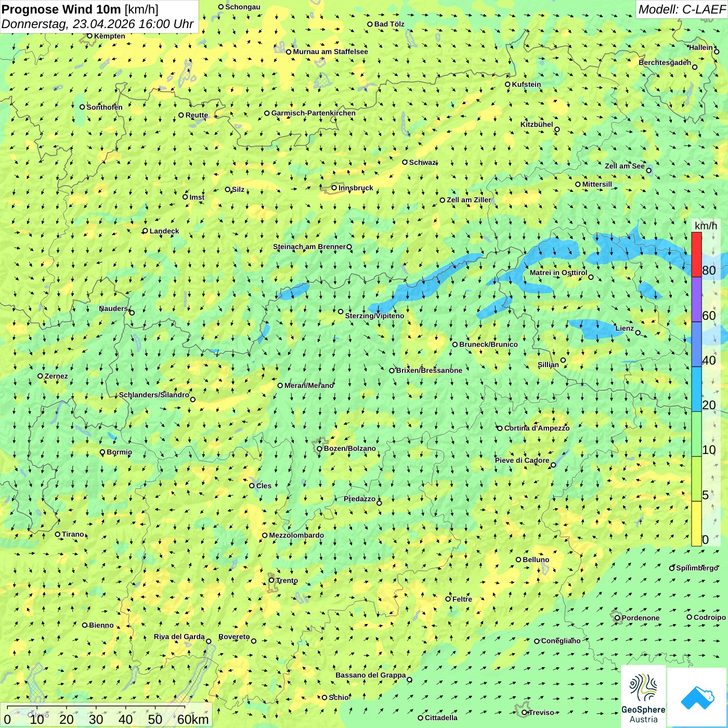Click the 'Sillian' label
Viewport: 728px width, 728px height.
548,364
